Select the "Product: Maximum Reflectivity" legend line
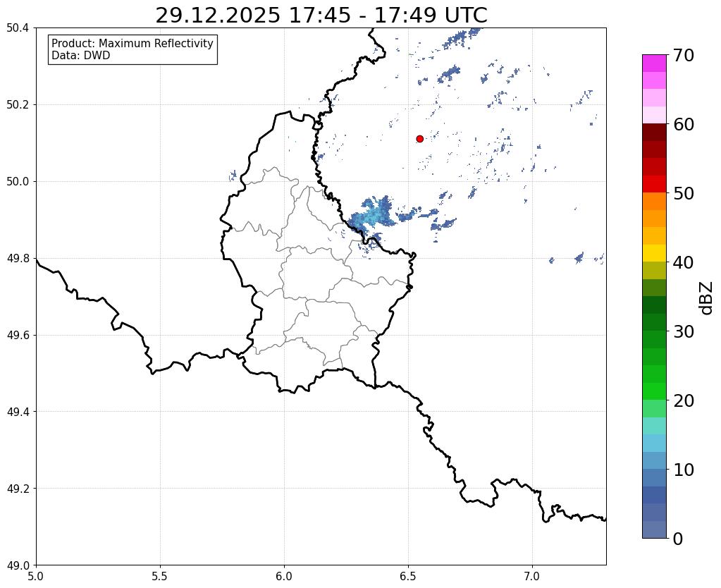721x588 pixels. pos(133,43)
